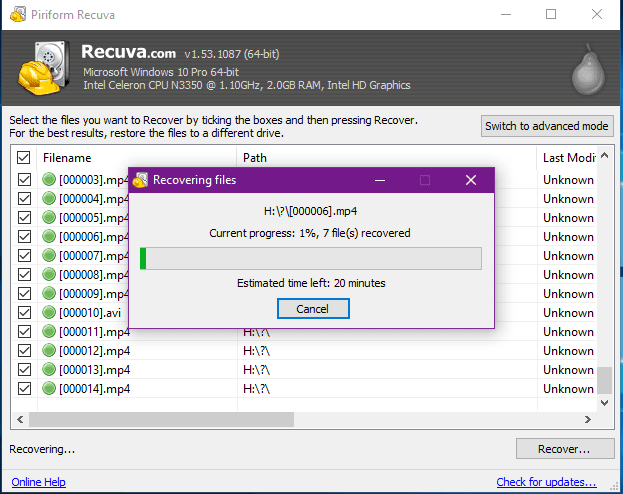Click the green status dot for [000005].mp4
This screenshot has height=494, width=623.
click(x=49, y=217)
